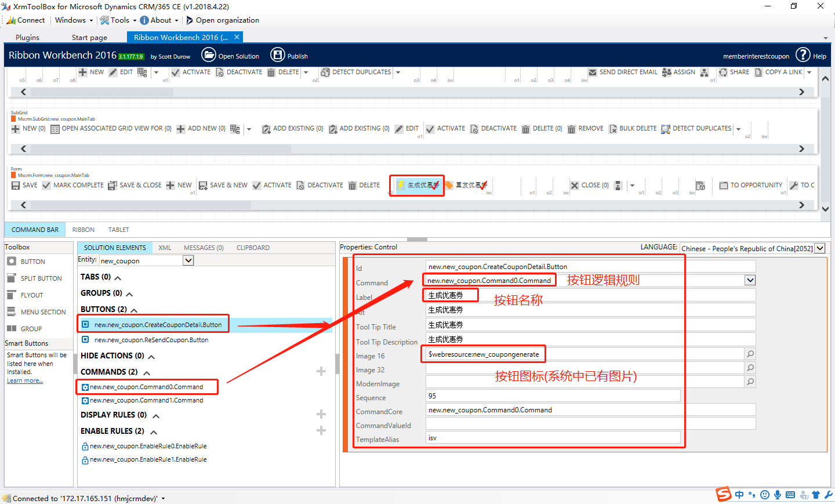Select new.new_coupon.EnableRule0.EnableRule item
The width and height of the screenshot is (835, 504).
(x=148, y=447)
